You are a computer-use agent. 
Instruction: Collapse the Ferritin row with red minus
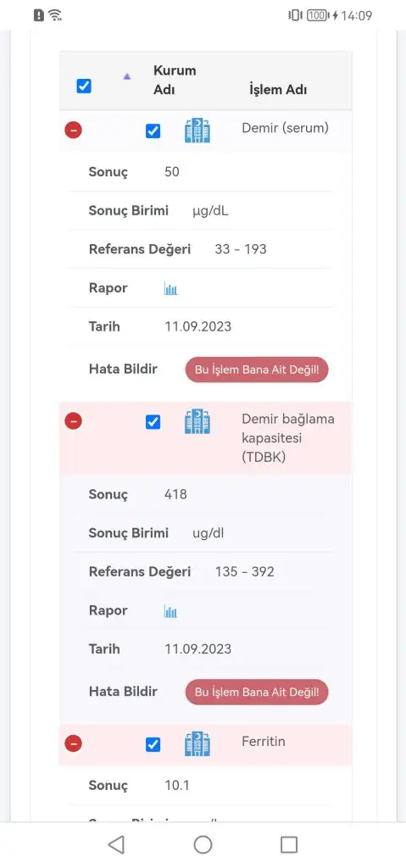73,743
